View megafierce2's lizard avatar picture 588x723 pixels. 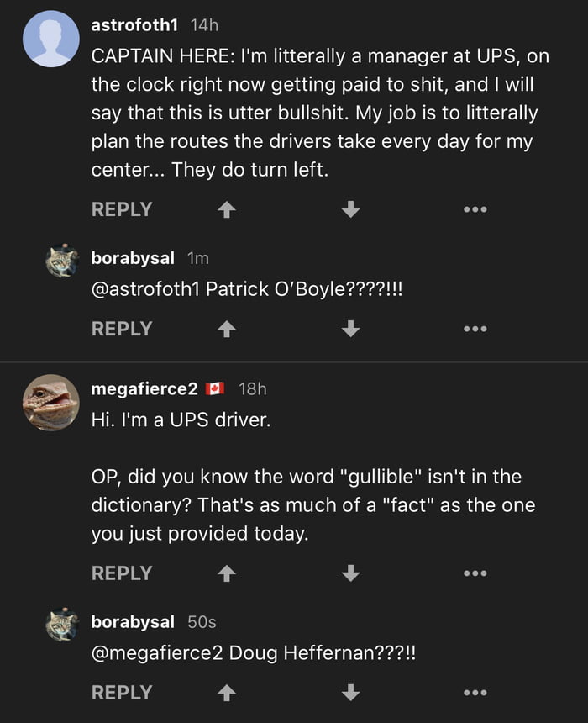click(x=50, y=402)
